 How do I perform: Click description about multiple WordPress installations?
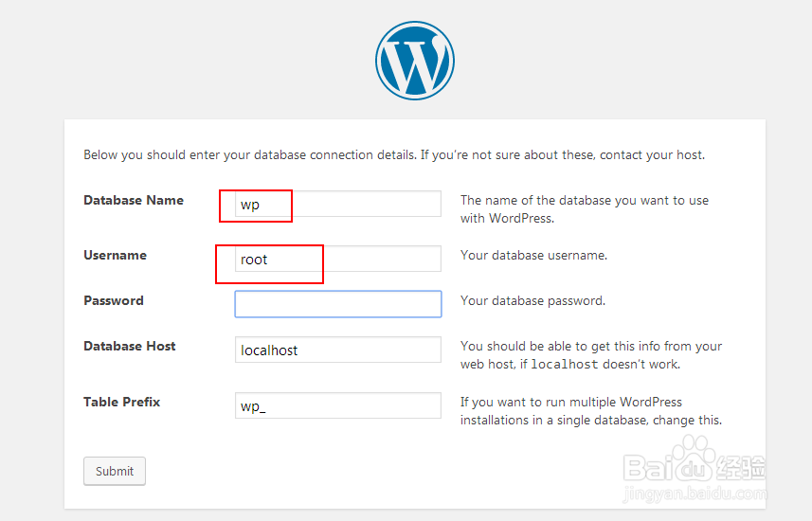click(591, 411)
